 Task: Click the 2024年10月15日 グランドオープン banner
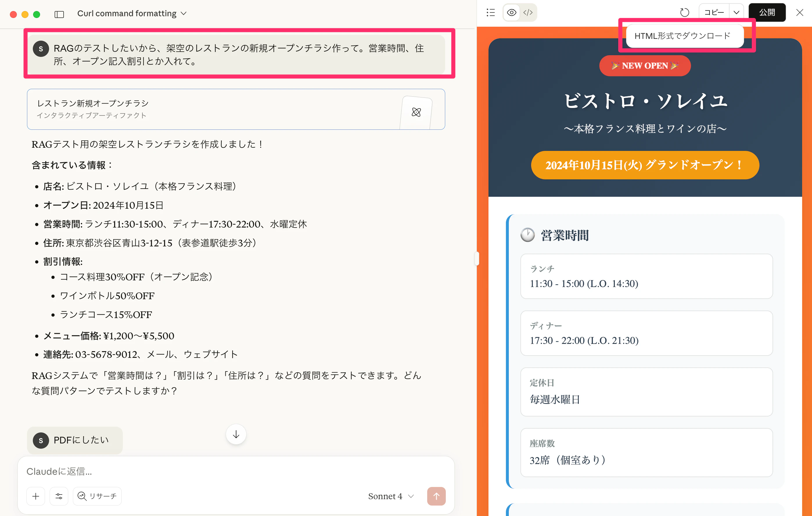click(645, 165)
